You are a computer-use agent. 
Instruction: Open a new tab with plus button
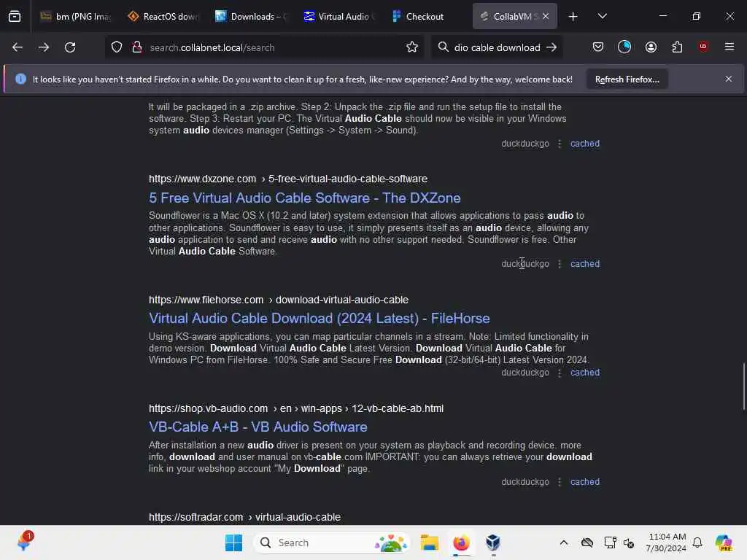(x=573, y=17)
